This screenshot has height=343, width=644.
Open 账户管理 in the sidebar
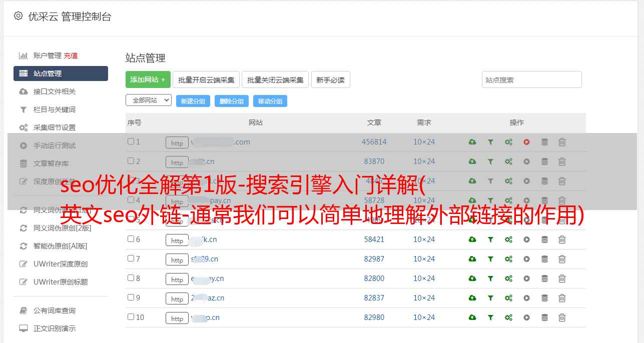[48, 55]
